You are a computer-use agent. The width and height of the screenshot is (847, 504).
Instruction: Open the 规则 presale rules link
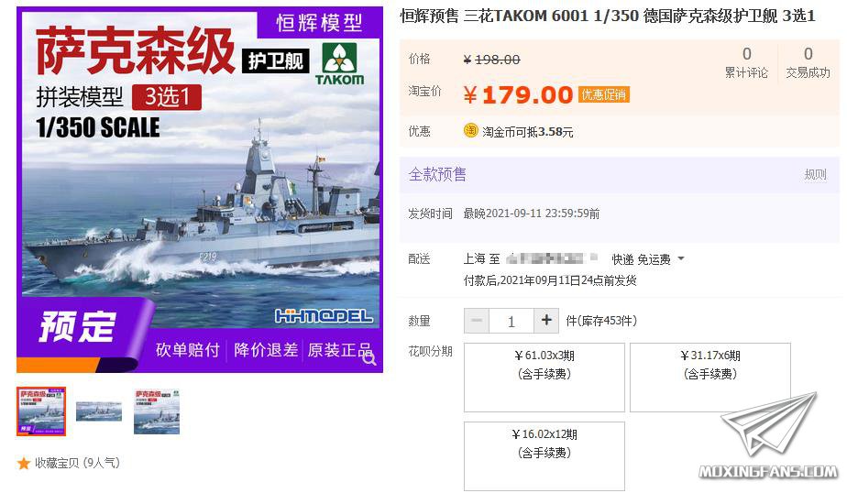815,174
